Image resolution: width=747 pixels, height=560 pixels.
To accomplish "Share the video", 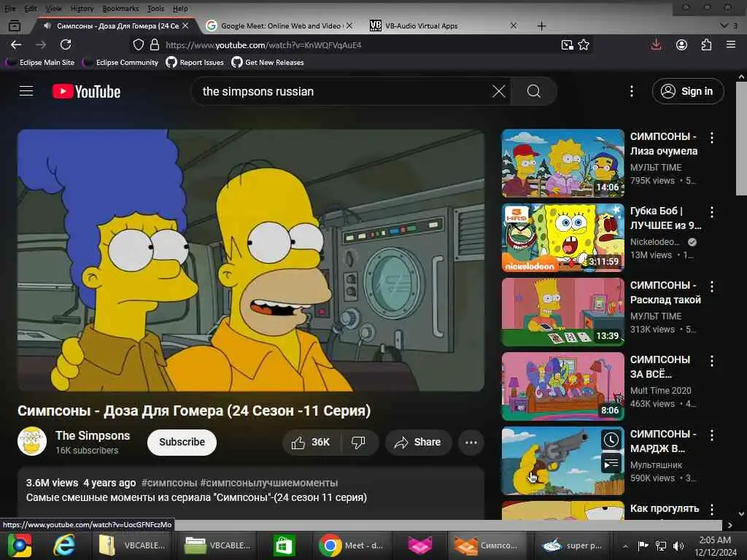I will [418, 443].
